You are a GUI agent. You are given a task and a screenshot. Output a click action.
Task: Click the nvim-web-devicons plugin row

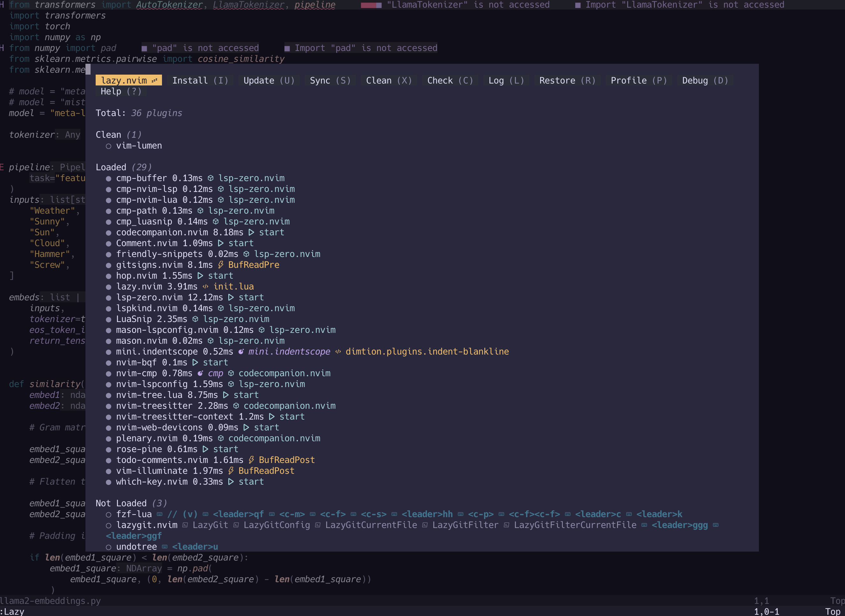point(192,427)
